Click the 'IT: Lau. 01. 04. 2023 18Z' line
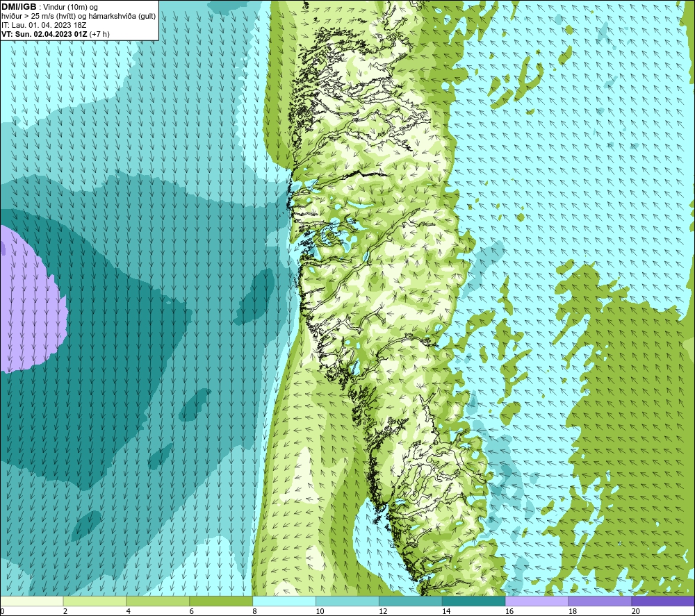Viewport: 695px width, 616px height. (x=44, y=25)
